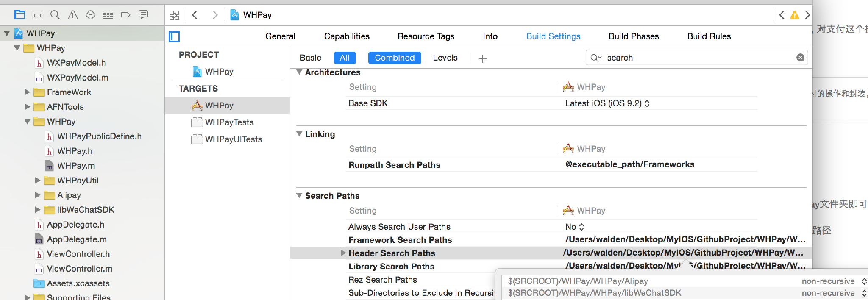Clear the search field text
Viewport: 868px width, 300px height.
coord(800,58)
